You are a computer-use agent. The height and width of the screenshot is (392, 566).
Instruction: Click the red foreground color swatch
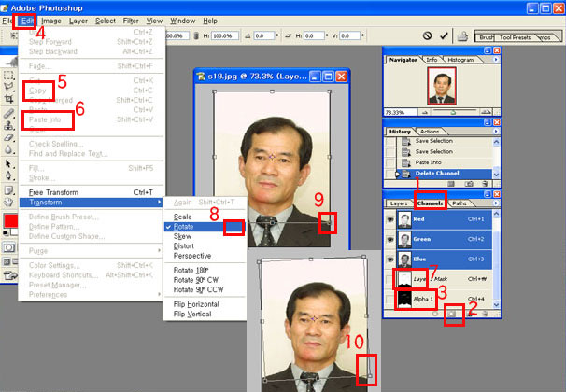click(x=10, y=220)
